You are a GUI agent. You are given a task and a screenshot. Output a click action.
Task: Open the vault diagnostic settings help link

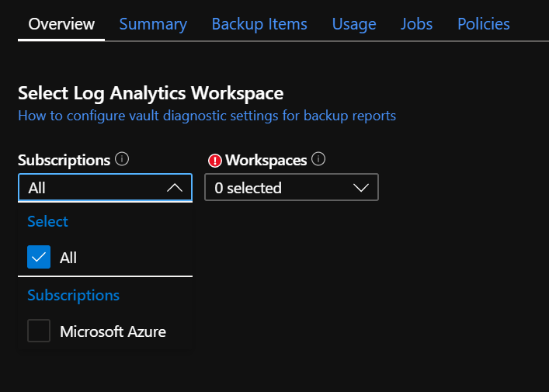click(x=207, y=116)
